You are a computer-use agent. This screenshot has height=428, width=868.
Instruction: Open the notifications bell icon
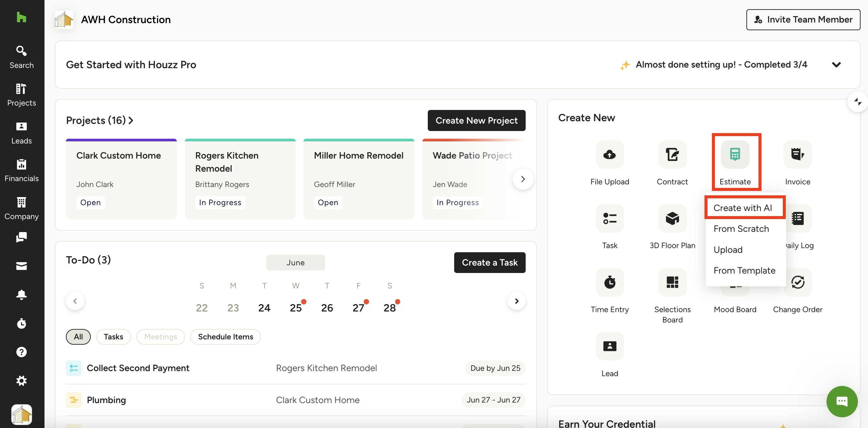point(22,295)
